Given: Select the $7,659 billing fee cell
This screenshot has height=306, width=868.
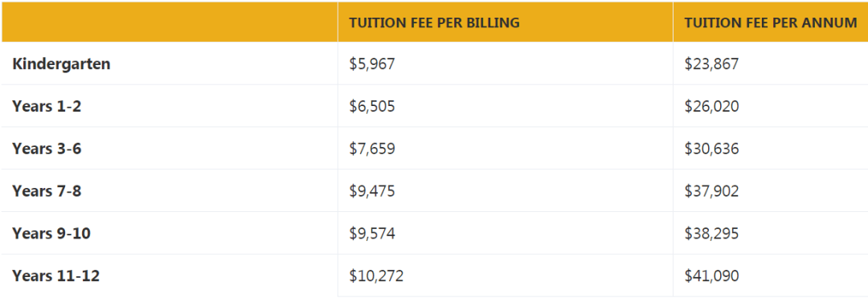Looking at the screenshot, I should pos(372,149).
